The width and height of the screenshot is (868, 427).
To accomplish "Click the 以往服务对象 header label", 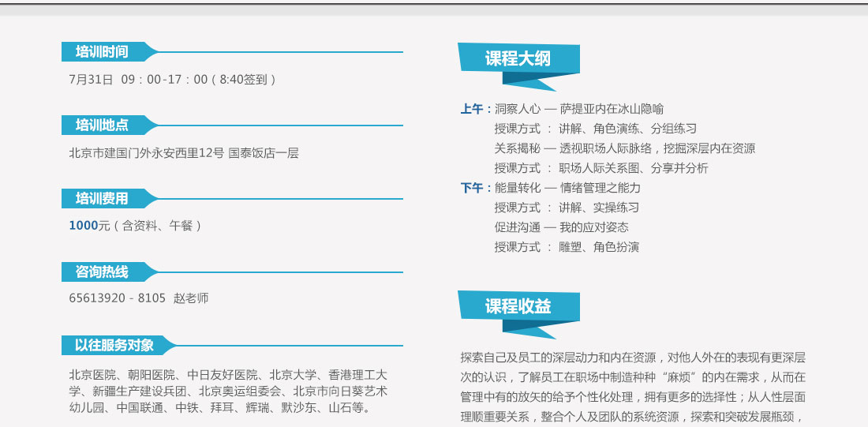I will click(114, 345).
